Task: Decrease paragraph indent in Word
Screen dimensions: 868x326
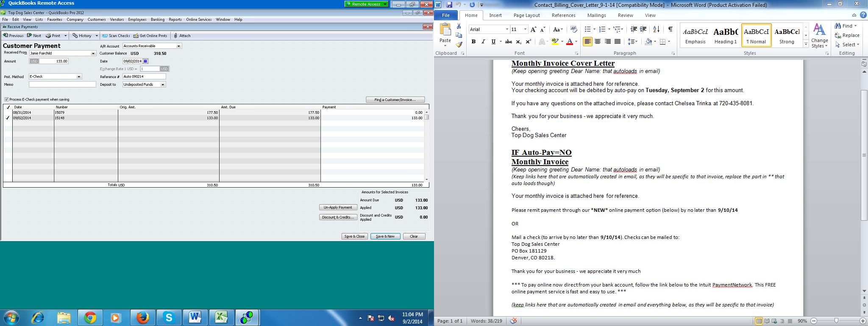Action: click(x=634, y=29)
